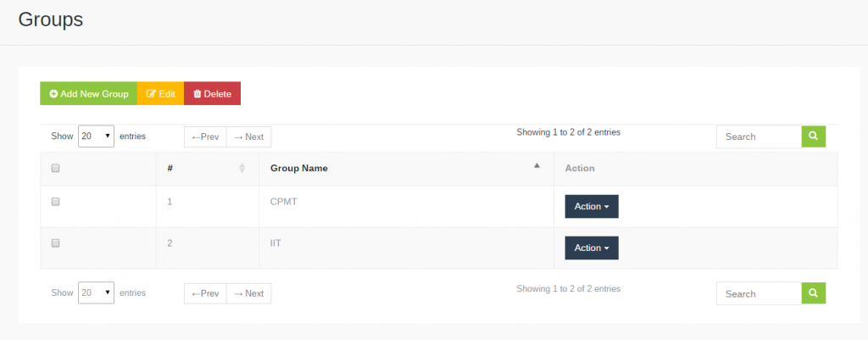Image resolution: width=868 pixels, height=340 pixels.
Task: Toggle Group Name sort triangle icon
Action: click(x=537, y=165)
